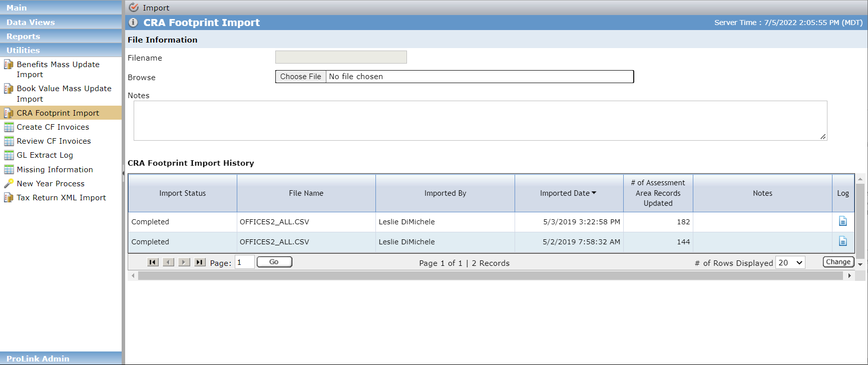Image resolution: width=868 pixels, height=365 pixels.
Task: Open Tax Return XML Import
Action: pyautogui.click(x=62, y=198)
